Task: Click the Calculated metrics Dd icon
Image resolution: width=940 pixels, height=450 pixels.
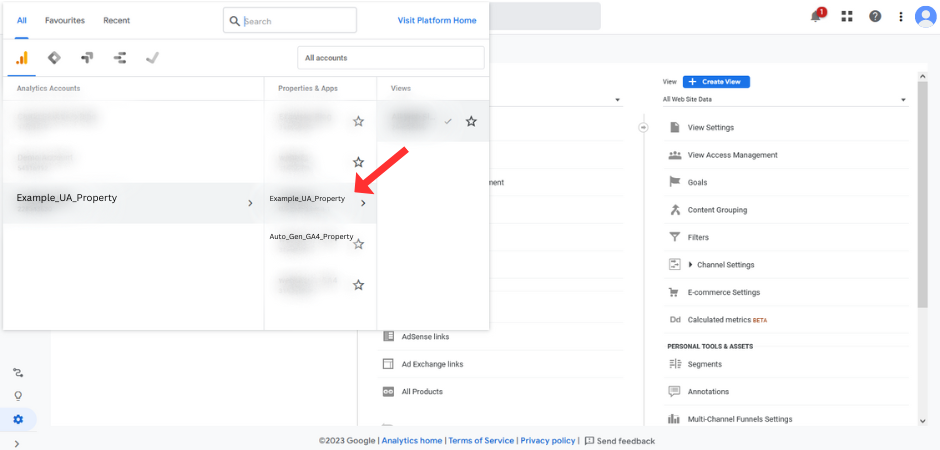Action: [674, 320]
